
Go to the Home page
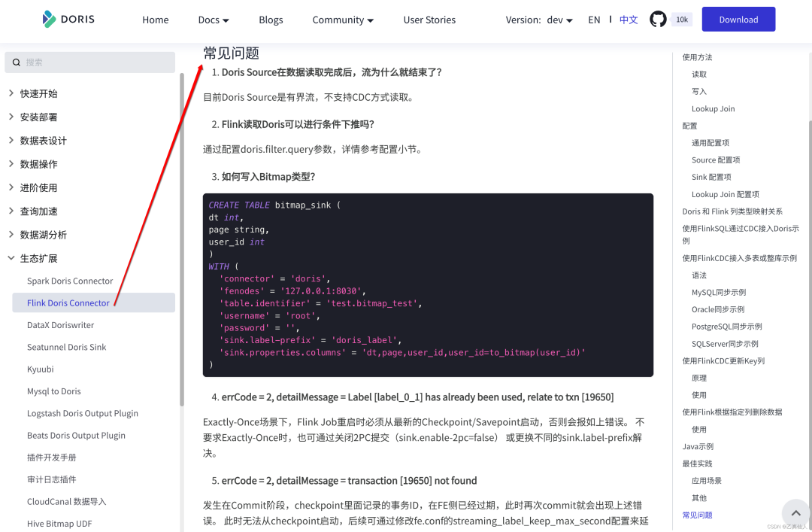(156, 20)
